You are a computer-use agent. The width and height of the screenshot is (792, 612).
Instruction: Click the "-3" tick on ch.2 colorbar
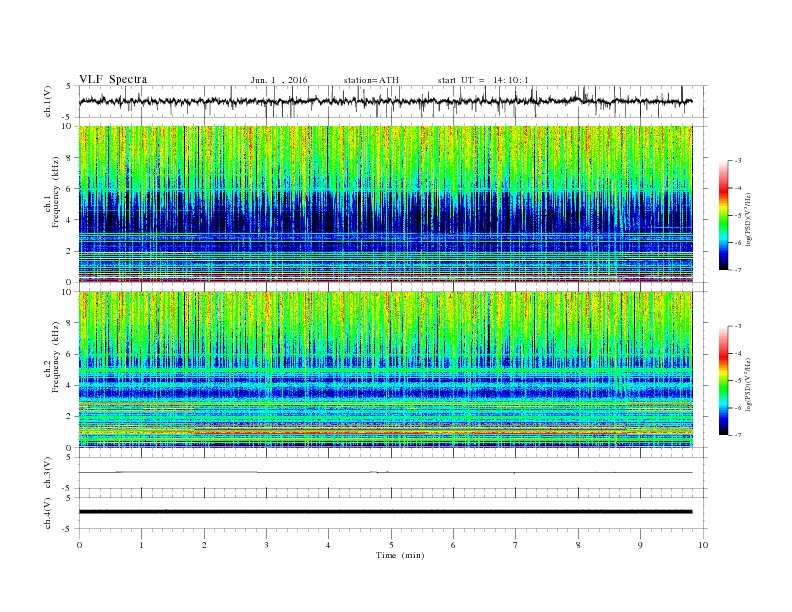pyautogui.click(x=738, y=326)
